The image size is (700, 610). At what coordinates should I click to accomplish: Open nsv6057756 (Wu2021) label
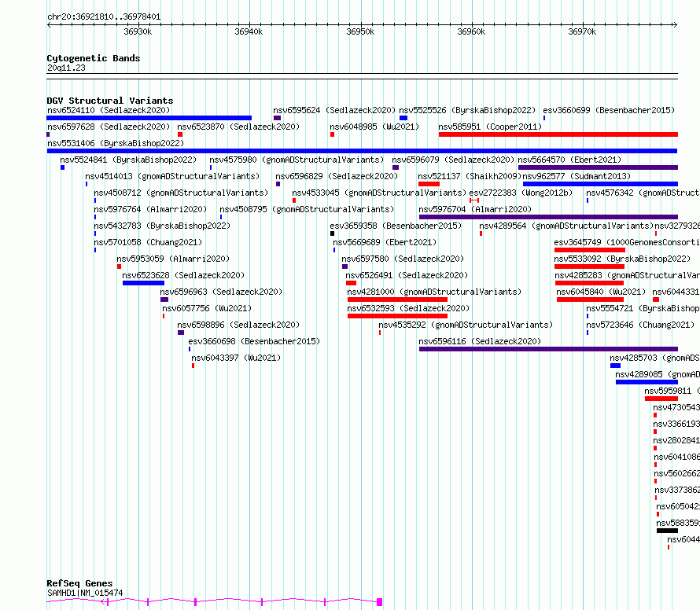tap(207, 308)
